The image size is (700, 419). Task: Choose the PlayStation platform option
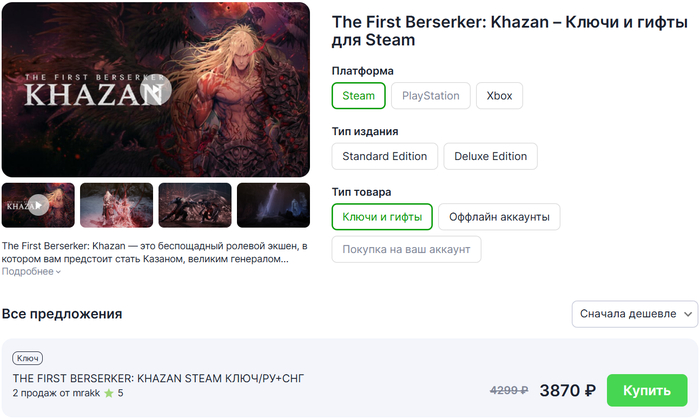tap(431, 95)
